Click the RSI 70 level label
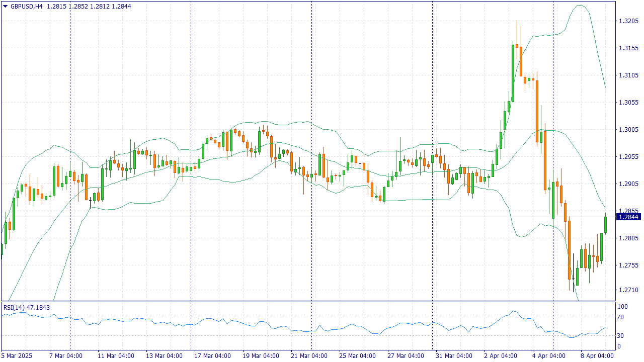The height and width of the screenshot is (362, 644). [621, 317]
